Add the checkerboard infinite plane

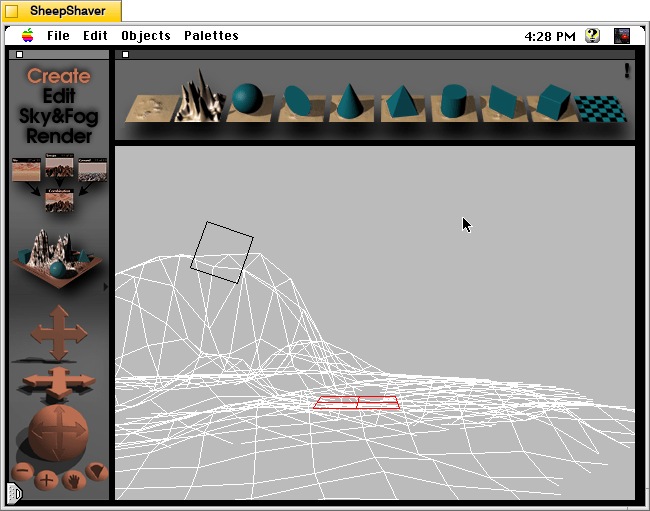point(601,109)
